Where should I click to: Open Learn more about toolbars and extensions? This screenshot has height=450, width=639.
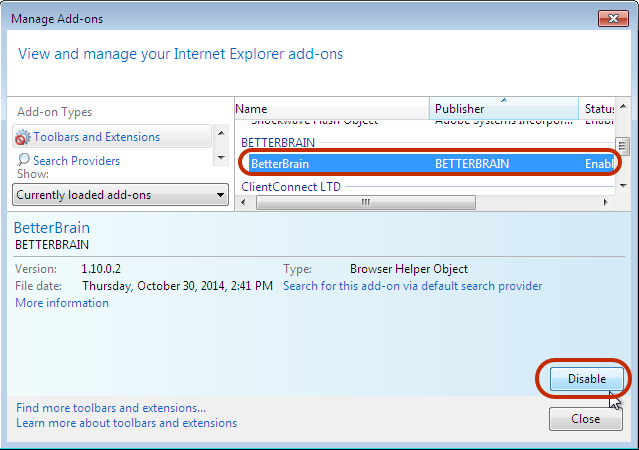126,423
